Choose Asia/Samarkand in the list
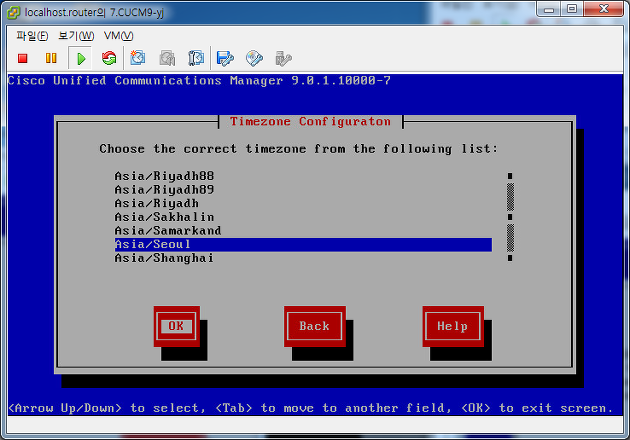 point(303,231)
